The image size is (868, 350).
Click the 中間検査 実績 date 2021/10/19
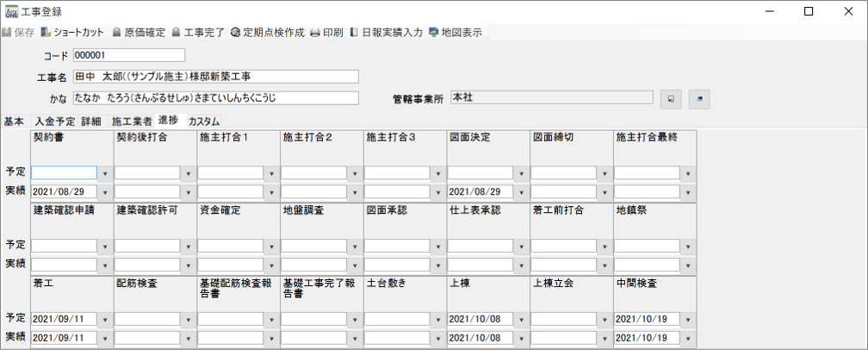click(648, 339)
